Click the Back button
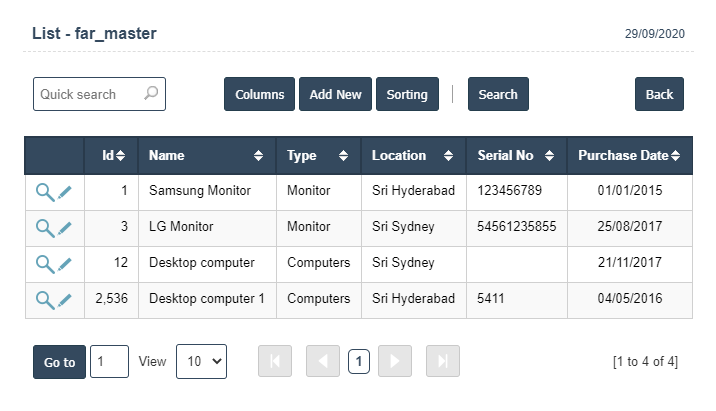716x411 pixels. click(x=659, y=94)
